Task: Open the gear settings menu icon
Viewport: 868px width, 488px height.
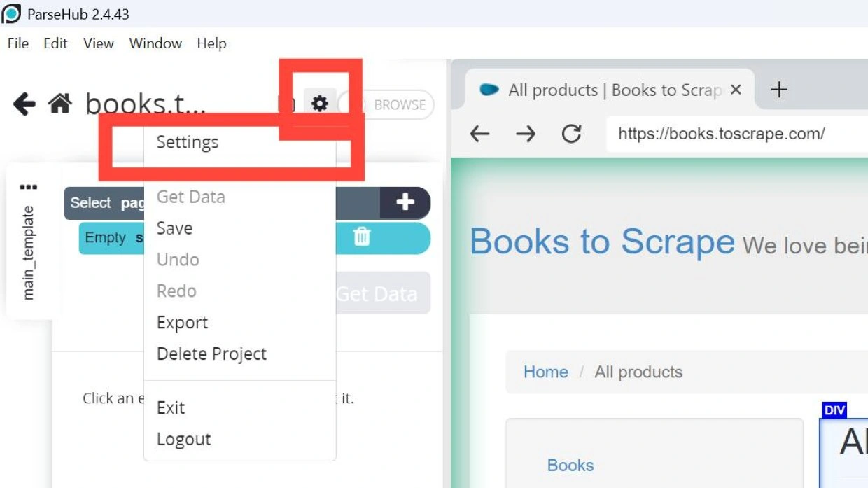Action: (320, 104)
